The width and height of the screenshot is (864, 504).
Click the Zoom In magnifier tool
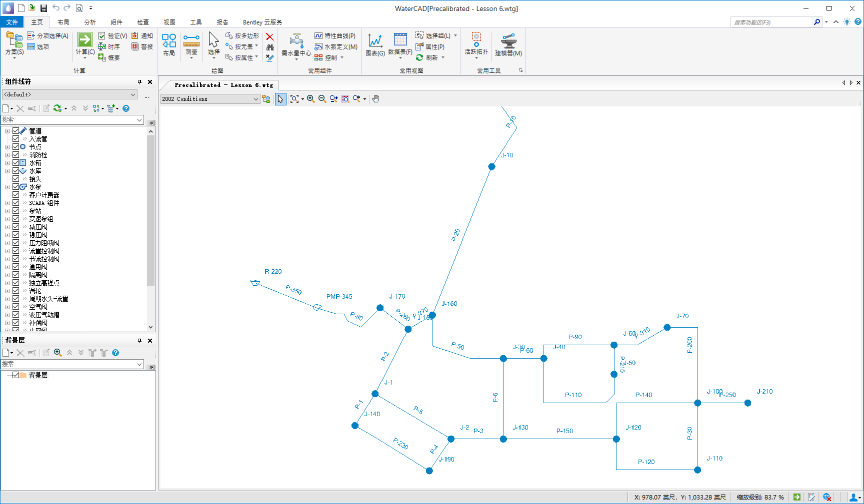pos(310,99)
